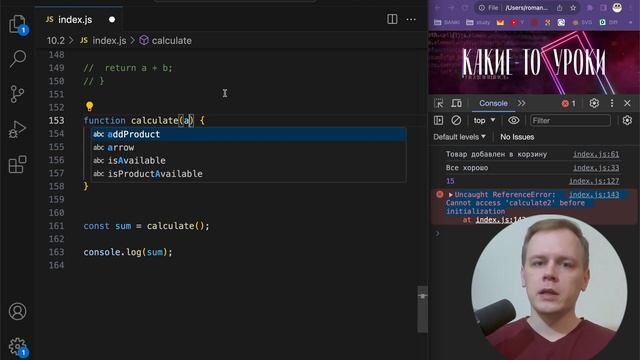Open console settings gear beside Filter
Image resolution: width=640 pixels, height=360 pixels.
(627, 120)
